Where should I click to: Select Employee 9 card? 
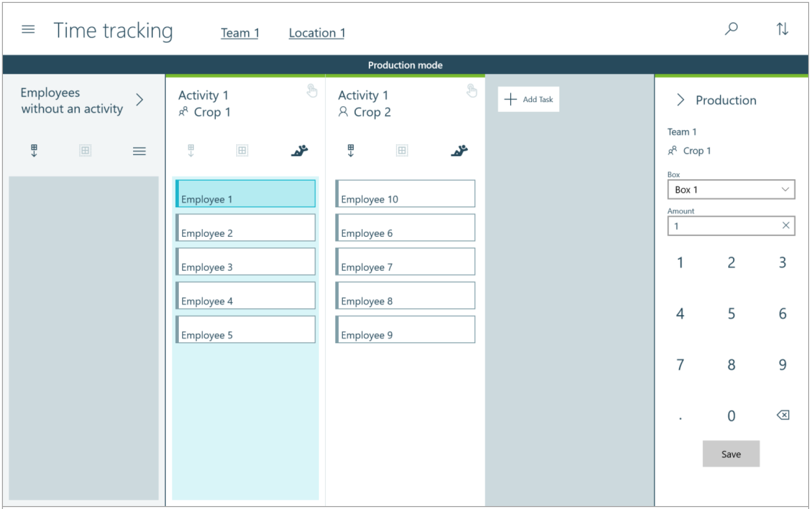(405, 329)
